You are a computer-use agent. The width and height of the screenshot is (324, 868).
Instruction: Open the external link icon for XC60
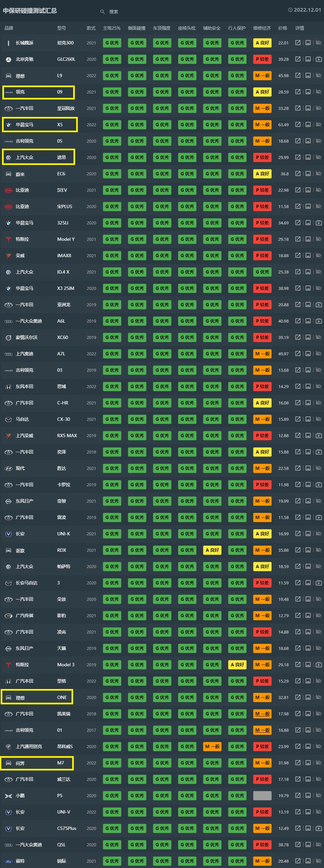[x=298, y=337]
